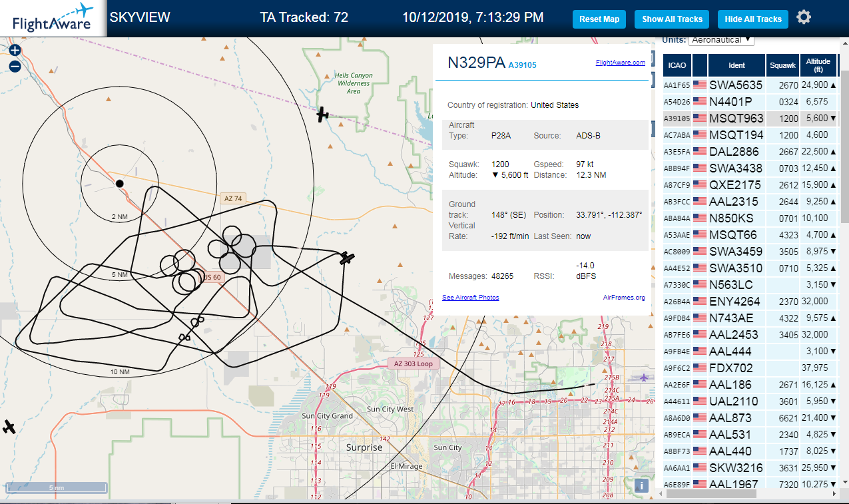Click the Surprise city label on map

[x=364, y=447]
